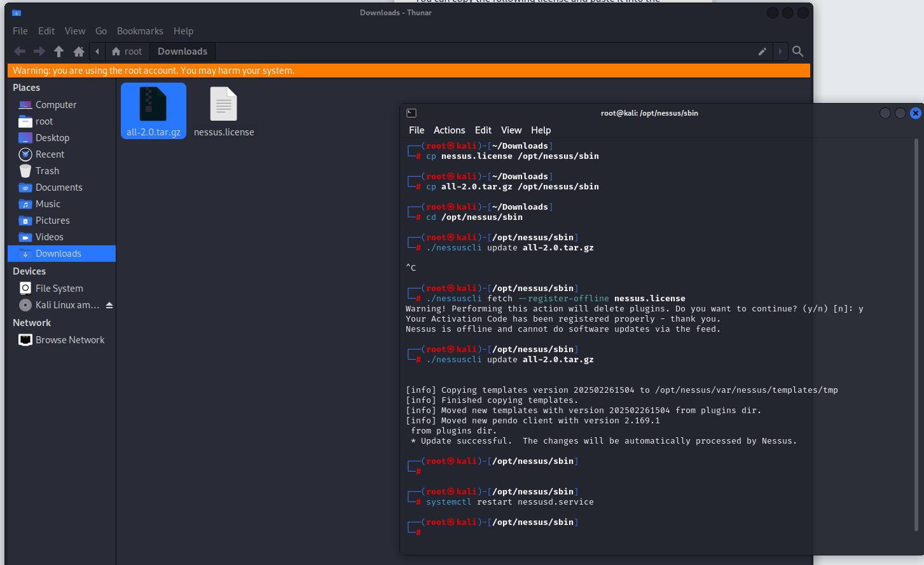This screenshot has width=924, height=565.
Task: Open Desktop in Places sidebar
Action: coord(62,138)
